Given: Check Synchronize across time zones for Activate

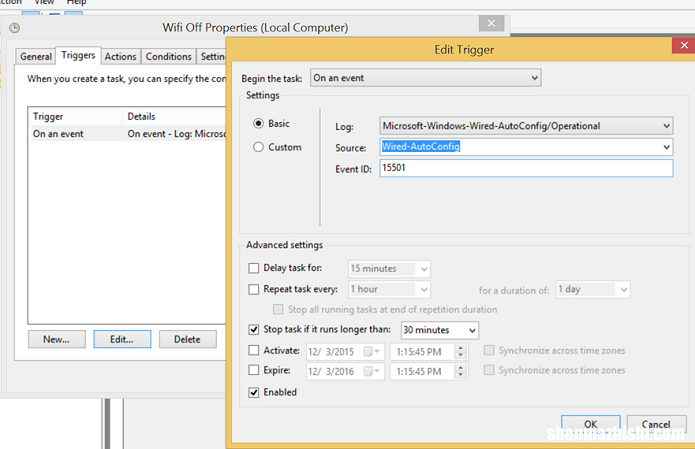Looking at the screenshot, I should click(x=489, y=350).
